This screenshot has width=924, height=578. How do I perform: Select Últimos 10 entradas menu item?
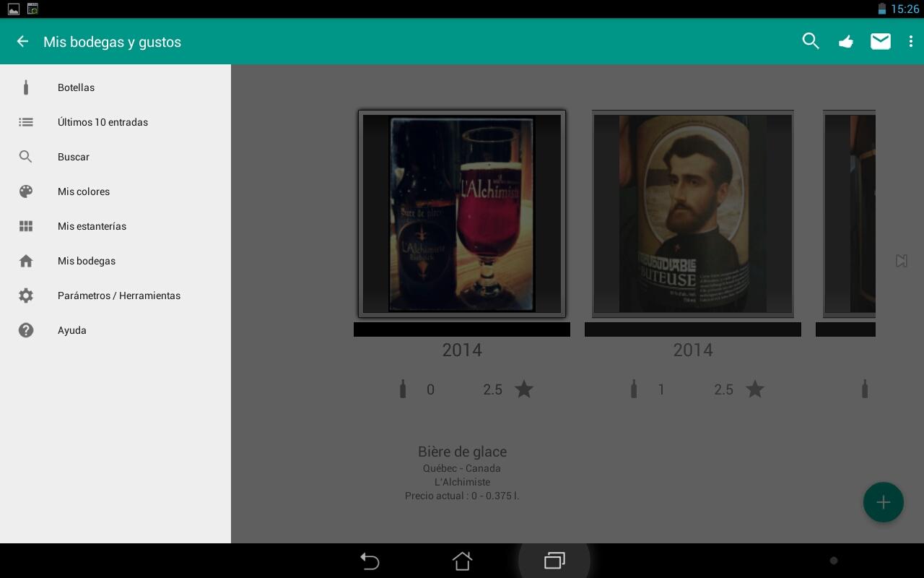coord(115,122)
